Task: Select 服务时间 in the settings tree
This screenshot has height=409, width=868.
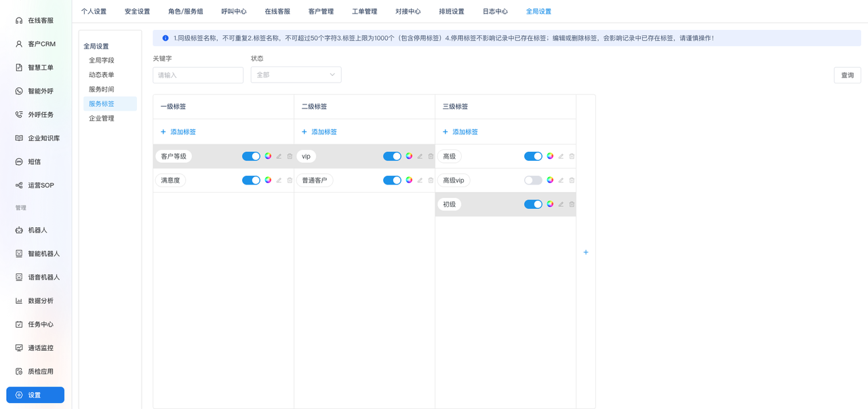Action: click(102, 90)
